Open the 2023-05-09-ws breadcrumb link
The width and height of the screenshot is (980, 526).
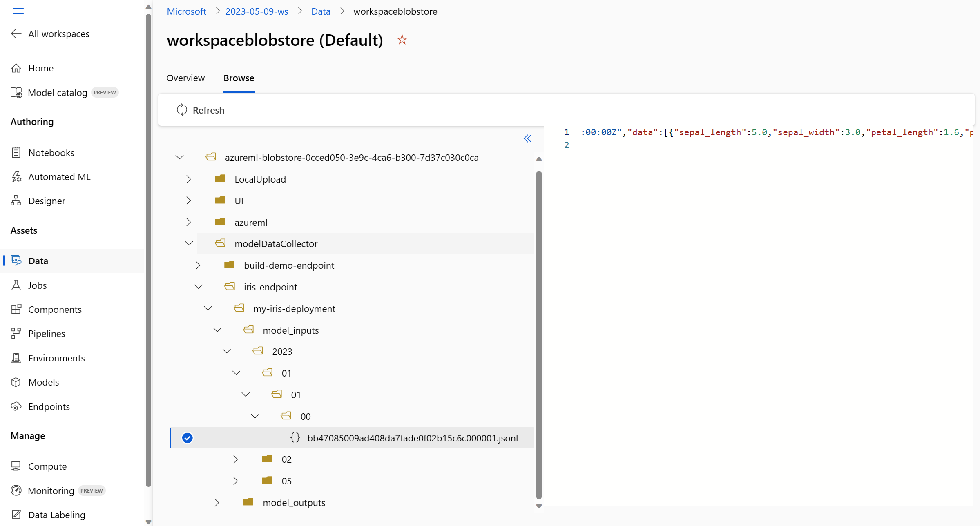click(257, 11)
